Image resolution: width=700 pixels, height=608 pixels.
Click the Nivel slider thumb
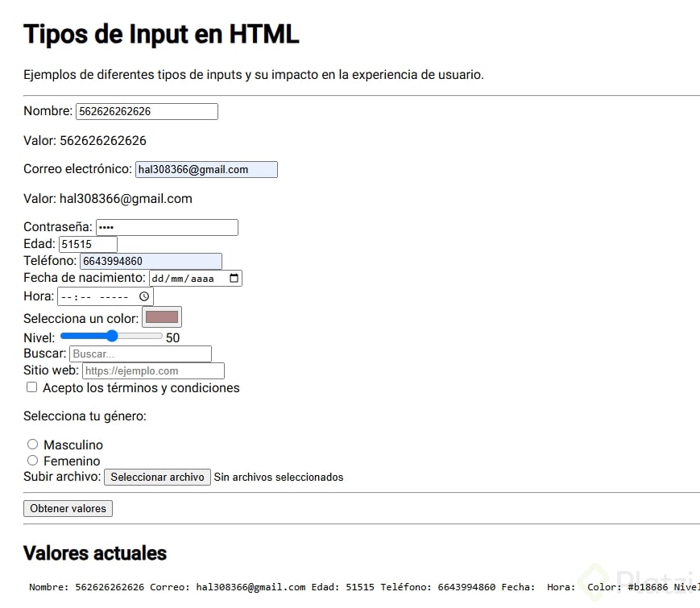pos(112,336)
